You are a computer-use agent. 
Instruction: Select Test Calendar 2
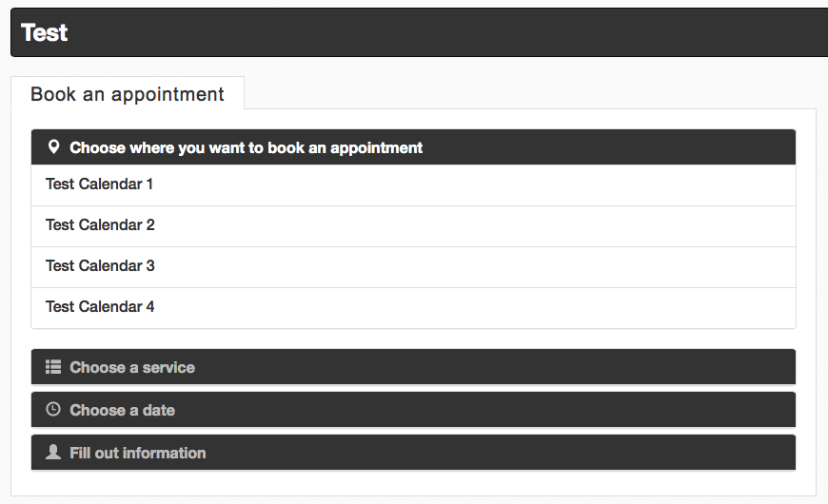coord(413,226)
